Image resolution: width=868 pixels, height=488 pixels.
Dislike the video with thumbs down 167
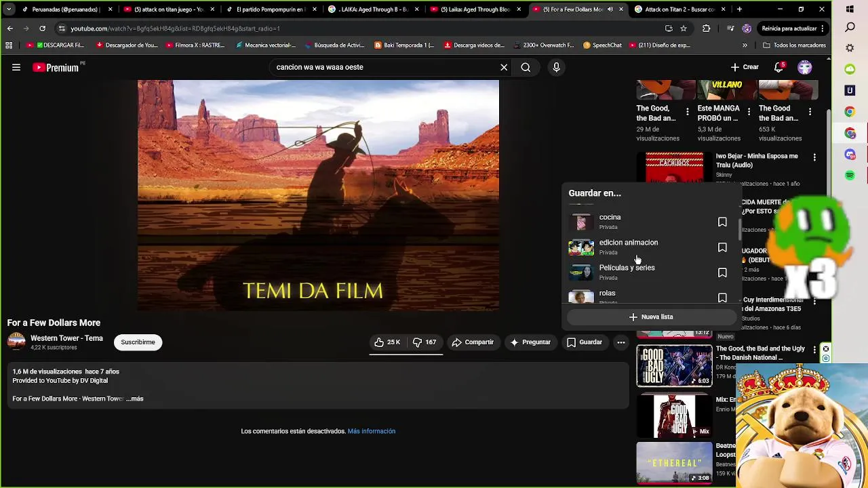point(425,342)
